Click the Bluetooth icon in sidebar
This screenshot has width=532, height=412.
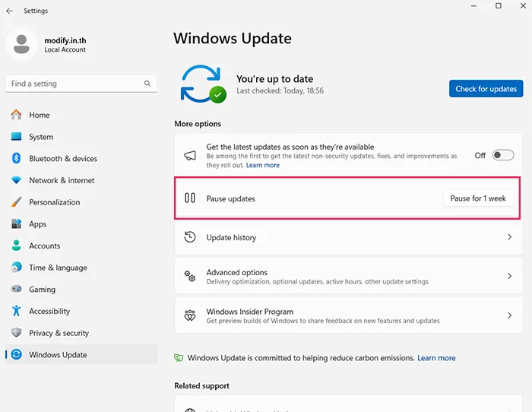click(16, 158)
